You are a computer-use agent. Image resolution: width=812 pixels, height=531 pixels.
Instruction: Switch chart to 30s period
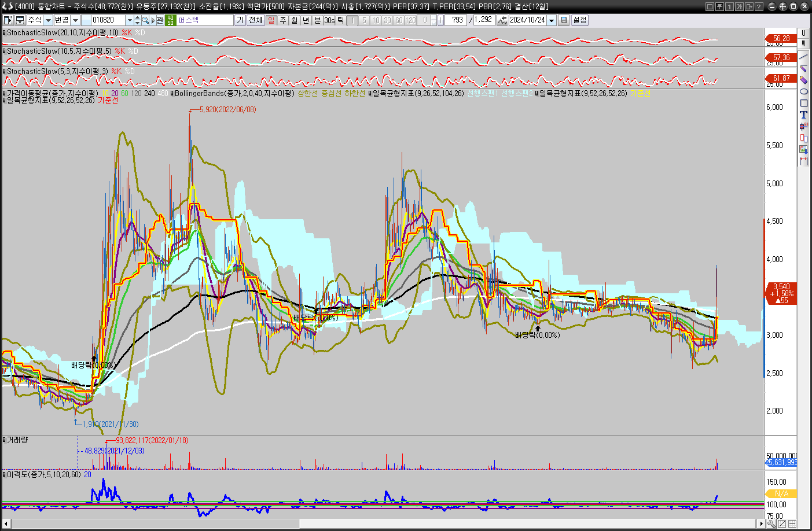[329, 20]
